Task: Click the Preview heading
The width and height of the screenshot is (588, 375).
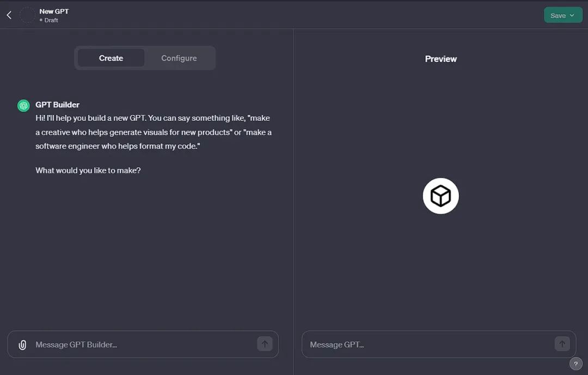Action: coord(440,59)
